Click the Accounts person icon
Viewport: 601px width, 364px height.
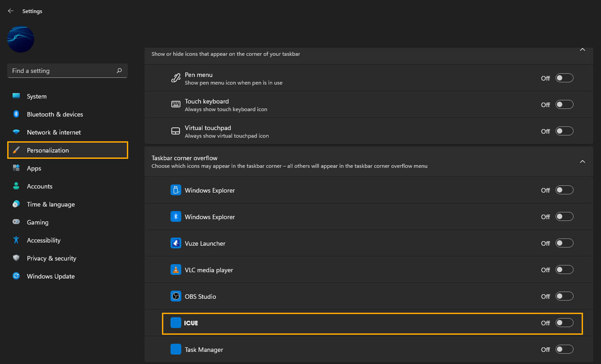pyautogui.click(x=16, y=186)
